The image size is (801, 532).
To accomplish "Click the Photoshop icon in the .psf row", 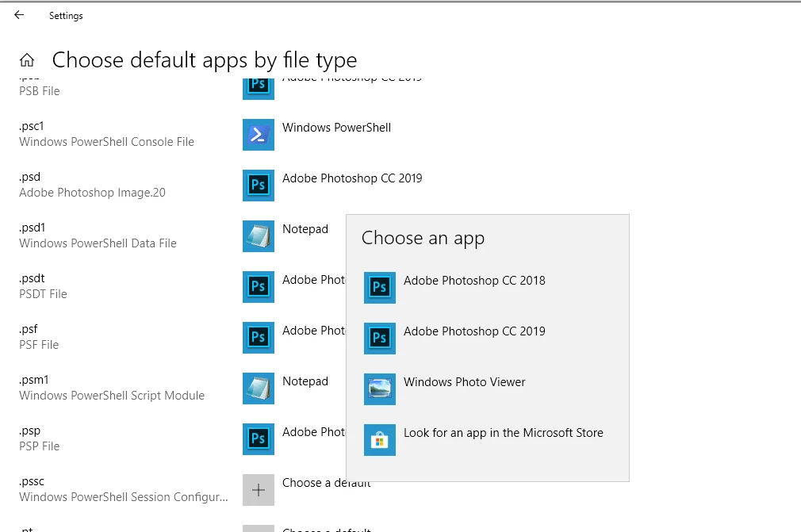I will point(259,338).
